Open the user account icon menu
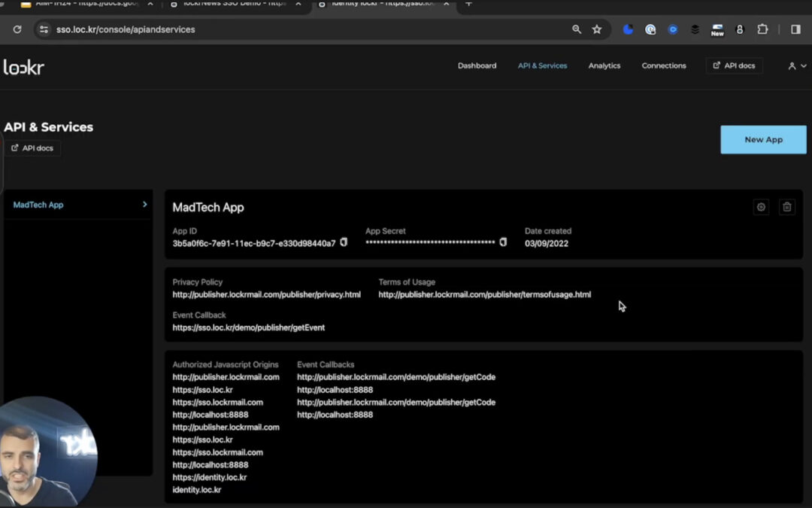Viewport: 812px width, 508px height. click(x=796, y=65)
